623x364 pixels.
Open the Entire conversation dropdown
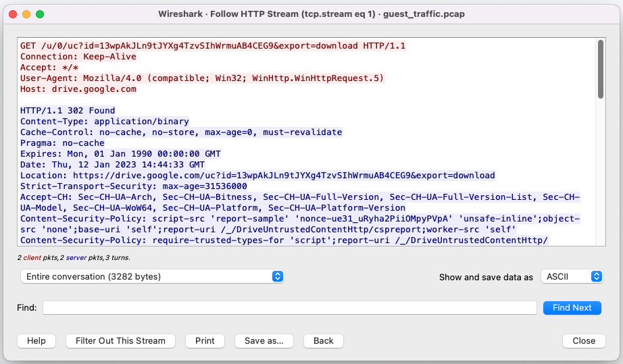[152, 276]
